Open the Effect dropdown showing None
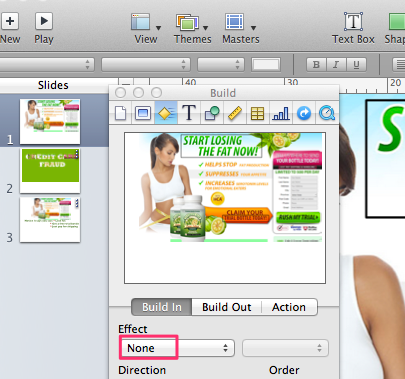Viewport: 405px width, 379px height. tap(177, 348)
